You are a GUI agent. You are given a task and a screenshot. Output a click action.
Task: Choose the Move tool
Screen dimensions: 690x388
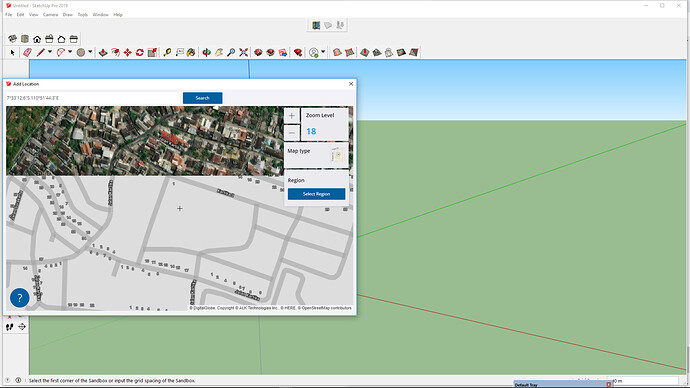coord(128,52)
